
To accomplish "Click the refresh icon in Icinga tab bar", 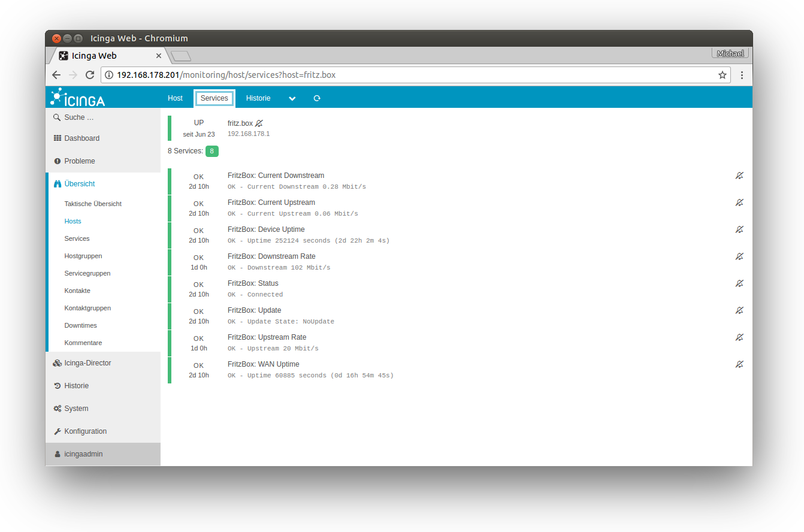I will point(317,98).
